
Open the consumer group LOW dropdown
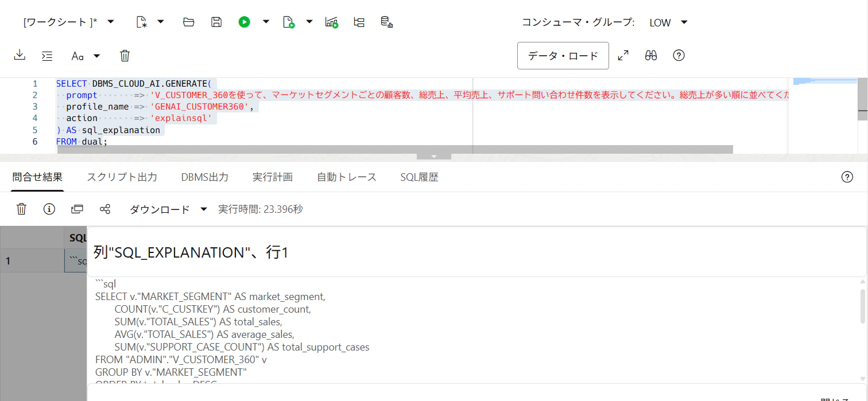coord(668,22)
